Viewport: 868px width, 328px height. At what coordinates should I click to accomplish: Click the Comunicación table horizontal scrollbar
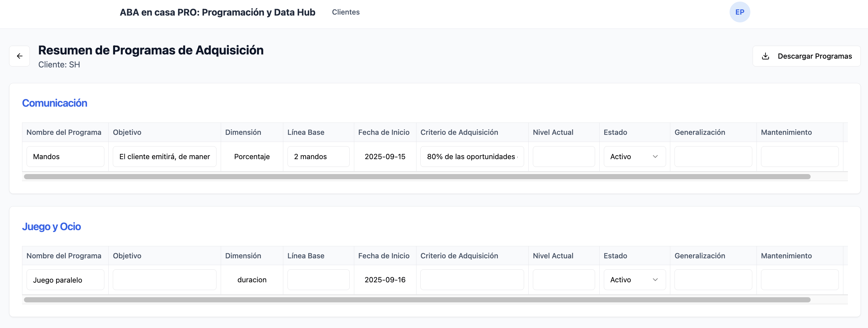pos(417,177)
